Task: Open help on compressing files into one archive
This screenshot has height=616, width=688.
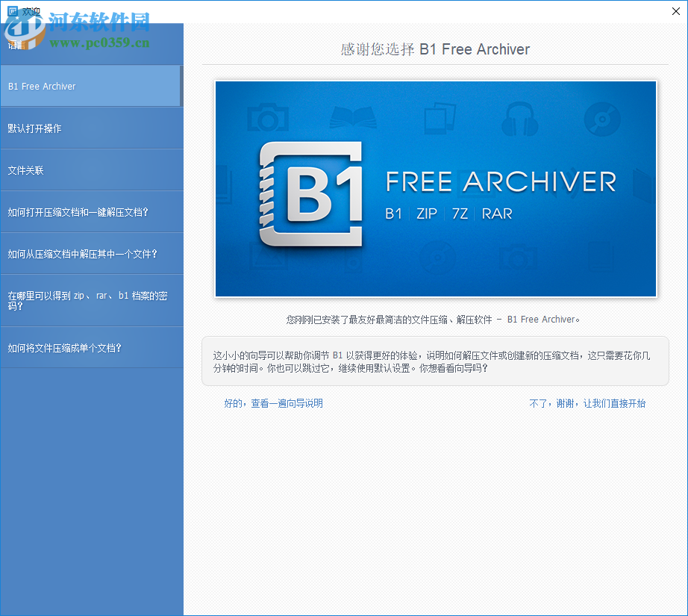Action: [90, 347]
